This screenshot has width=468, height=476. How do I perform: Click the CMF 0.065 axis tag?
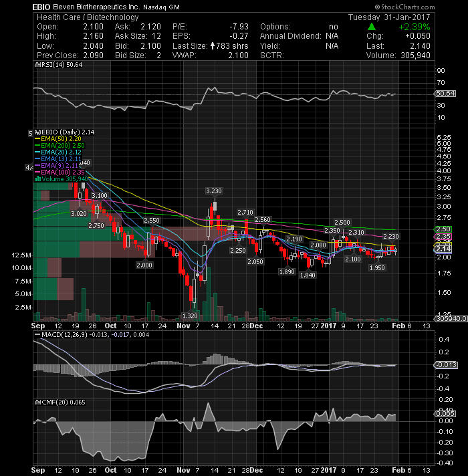(x=445, y=414)
